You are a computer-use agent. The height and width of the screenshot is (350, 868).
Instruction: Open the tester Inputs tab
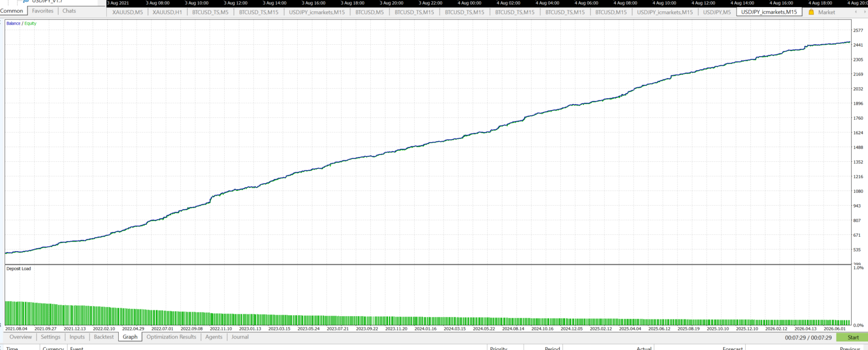77,337
